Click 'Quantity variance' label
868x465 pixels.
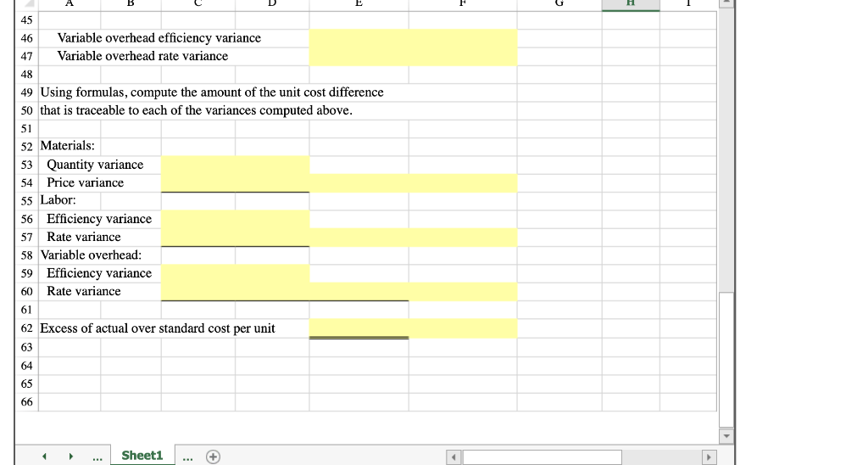(95, 165)
